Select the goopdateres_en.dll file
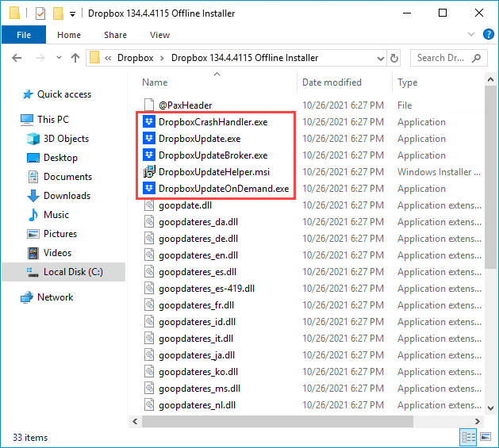Image resolution: width=499 pixels, height=448 pixels. 198,255
